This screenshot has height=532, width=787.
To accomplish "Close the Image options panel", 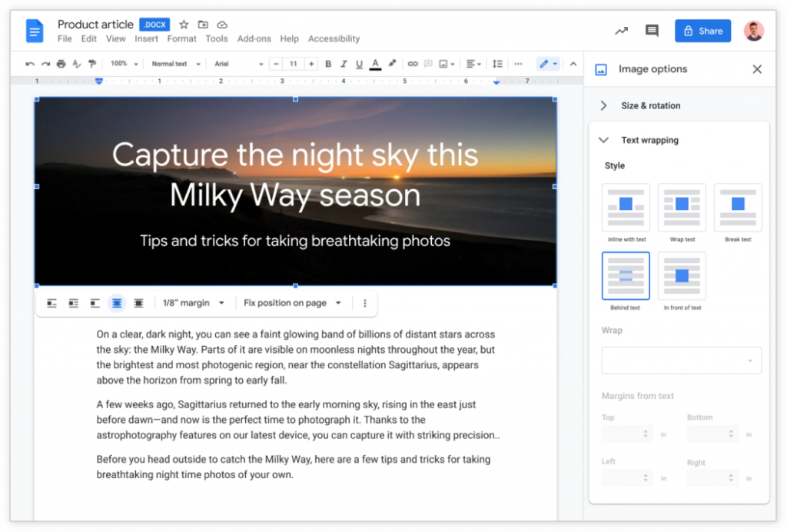I will click(x=757, y=68).
